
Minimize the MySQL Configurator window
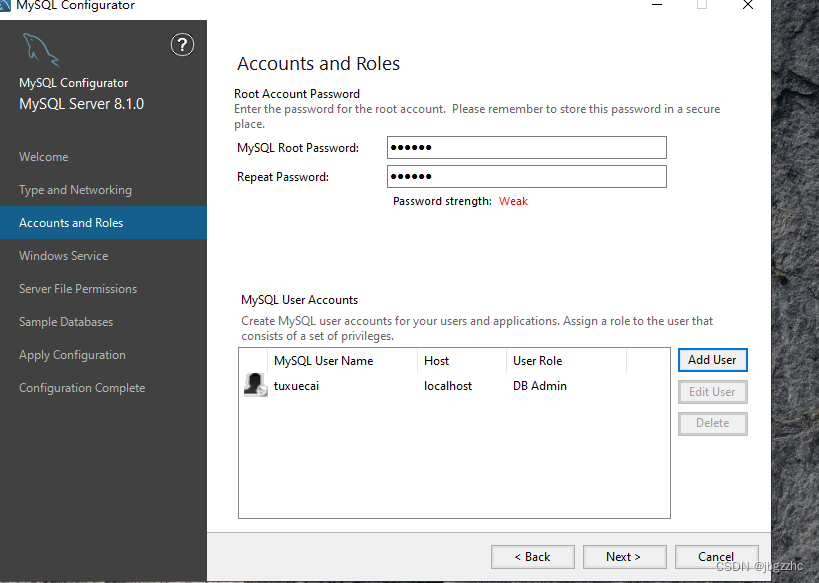click(x=657, y=5)
